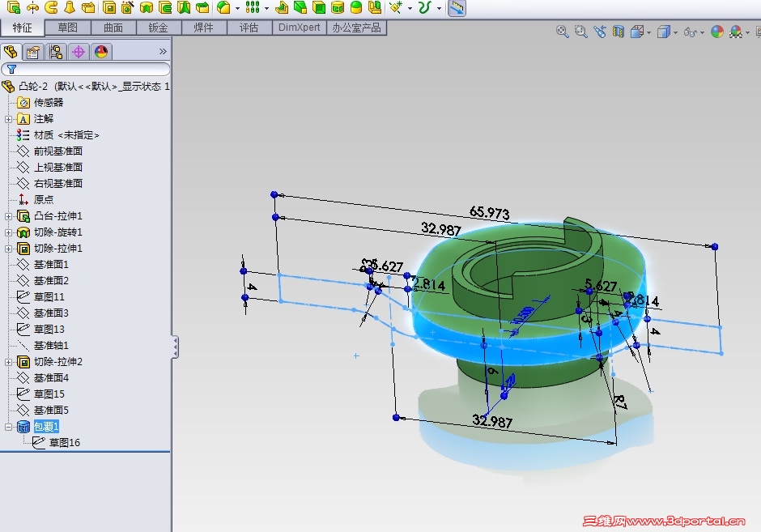Click Zoom to Area icon
761x532 pixels.
click(580, 32)
